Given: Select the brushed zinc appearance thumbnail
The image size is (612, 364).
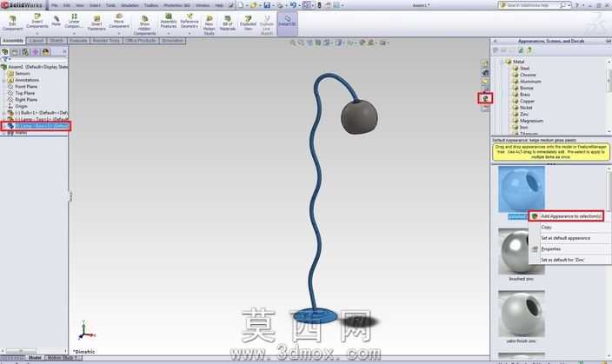Looking at the screenshot, I should click(x=521, y=252).
